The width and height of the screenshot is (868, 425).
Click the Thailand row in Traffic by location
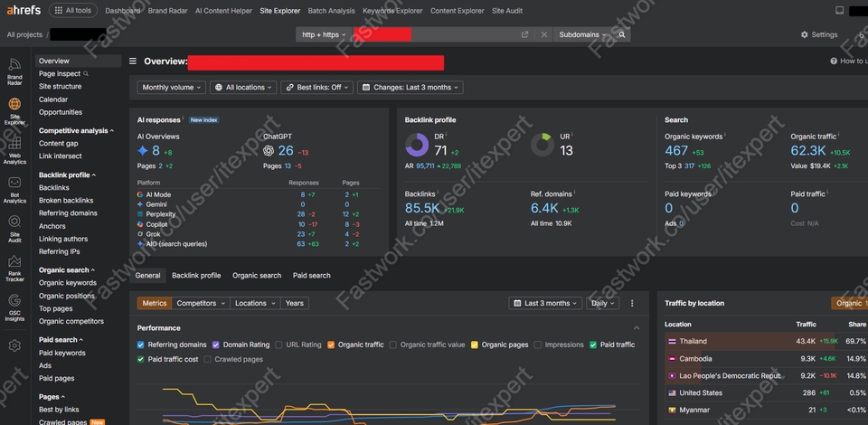click(x=766, y=342)
